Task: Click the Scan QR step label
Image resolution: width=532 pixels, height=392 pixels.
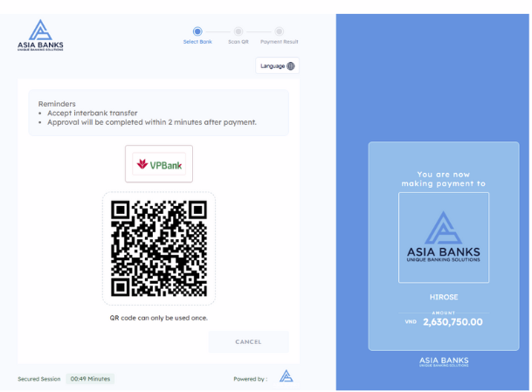Action: [238, 42]
